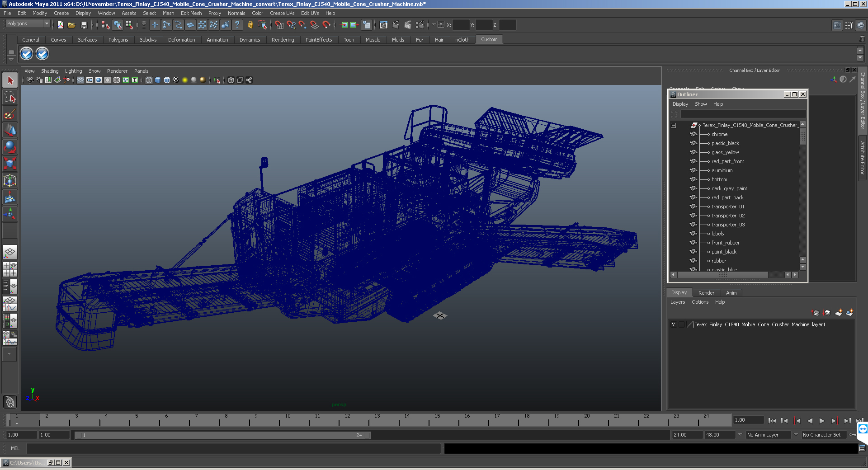Play the animation forward
This screenshot has width=868, height=470.
[822, 421]
